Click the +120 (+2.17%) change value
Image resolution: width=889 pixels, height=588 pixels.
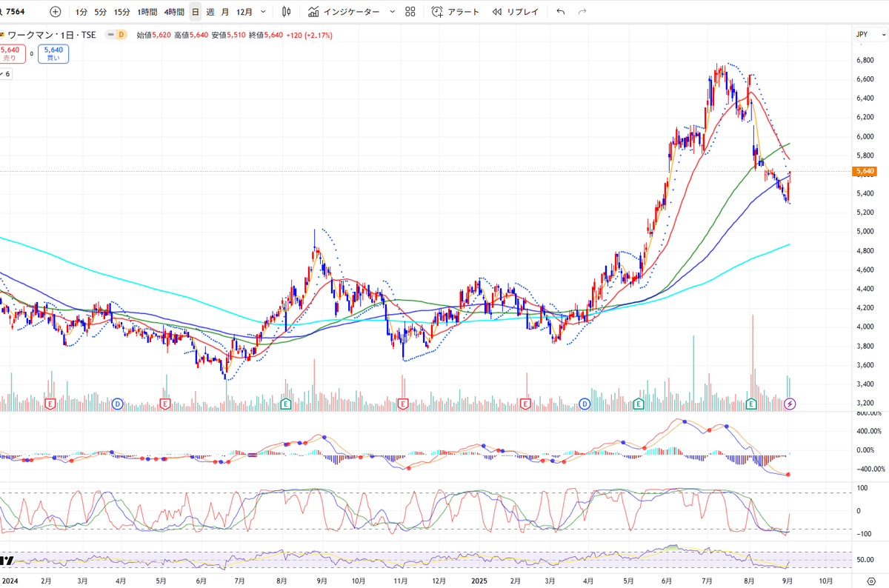(x=310, y=35)
